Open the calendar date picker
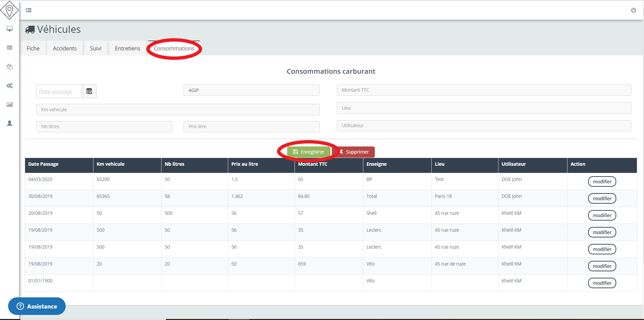 point(89,91)
